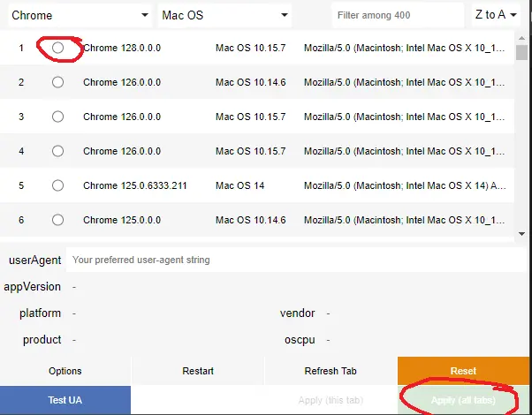Click the Chrome 126.0.0.0 text in row 4
The image size is (532, 415).
pyautogui.click(x=122, y=151)
